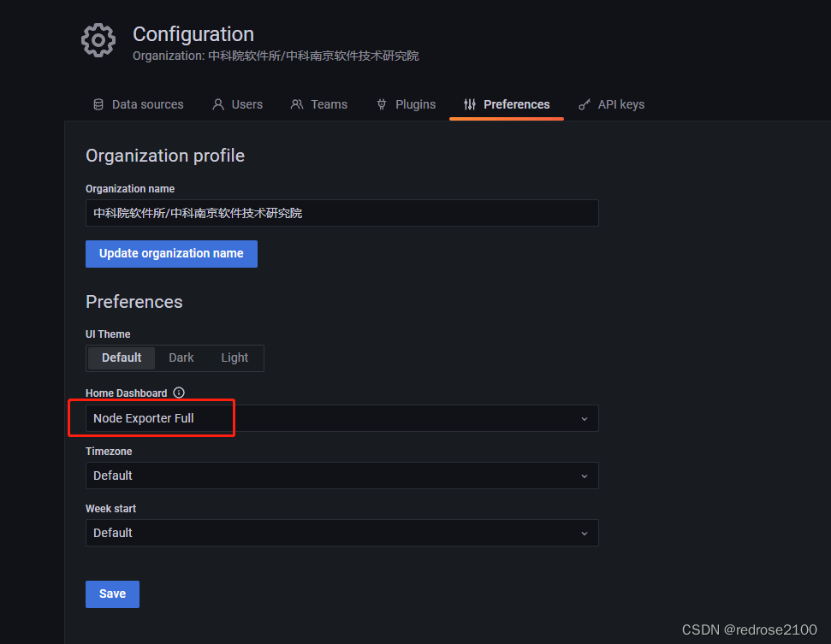This screenshot has height=644, width=831.
Task: Click the Data sources database icon
Action: tap(98, 104)
